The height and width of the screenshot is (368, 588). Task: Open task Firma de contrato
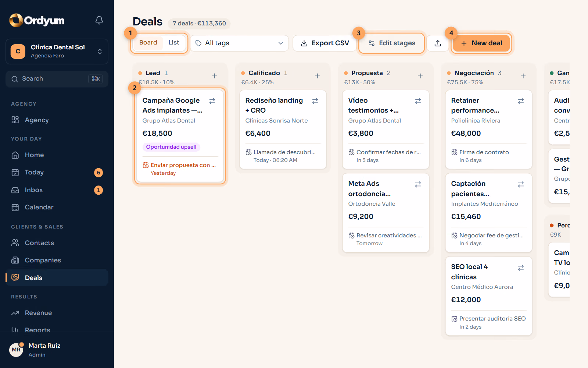pyautogui.click(x=489, y=156)
